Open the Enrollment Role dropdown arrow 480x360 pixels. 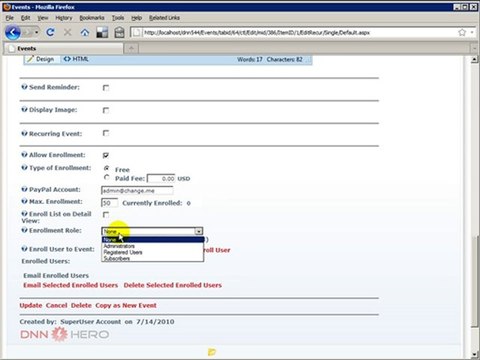(199, 231)
